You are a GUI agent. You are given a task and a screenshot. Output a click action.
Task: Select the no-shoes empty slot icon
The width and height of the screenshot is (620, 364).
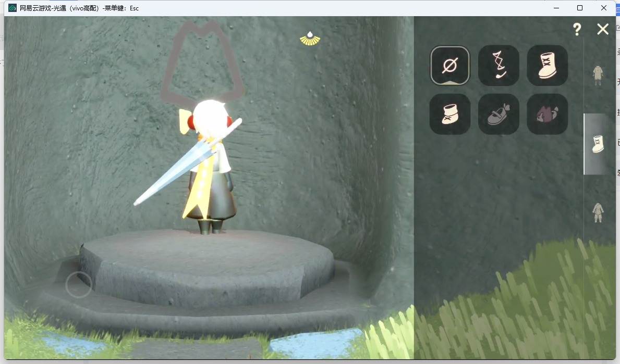[449, 66]
